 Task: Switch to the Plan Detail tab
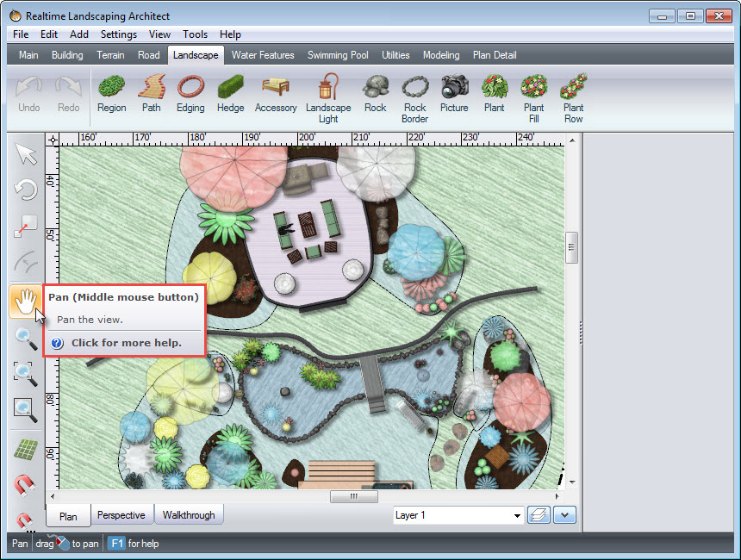click(x=495, y=55)
